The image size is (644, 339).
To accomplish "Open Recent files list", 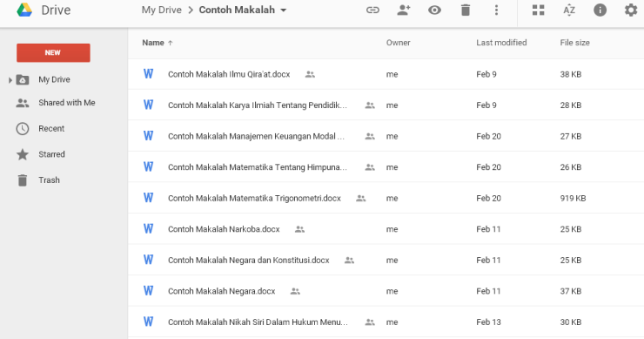I will [x=51, y=128].
